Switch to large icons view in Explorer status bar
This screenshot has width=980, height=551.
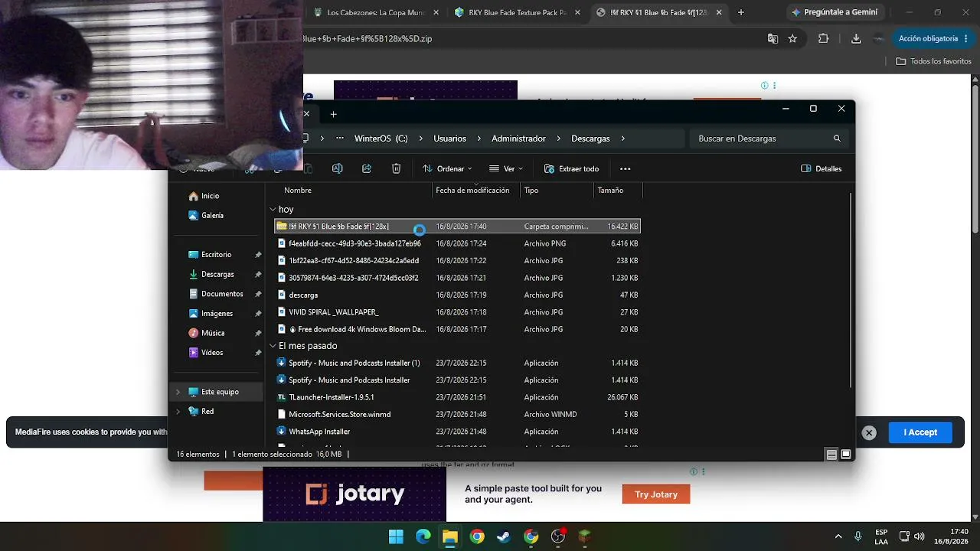click(846, 454)
